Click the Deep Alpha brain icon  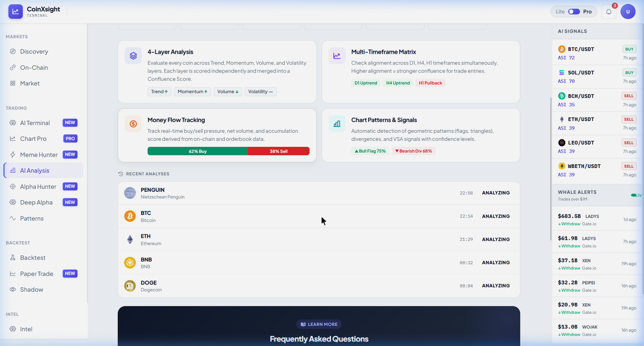coord(13,202)
